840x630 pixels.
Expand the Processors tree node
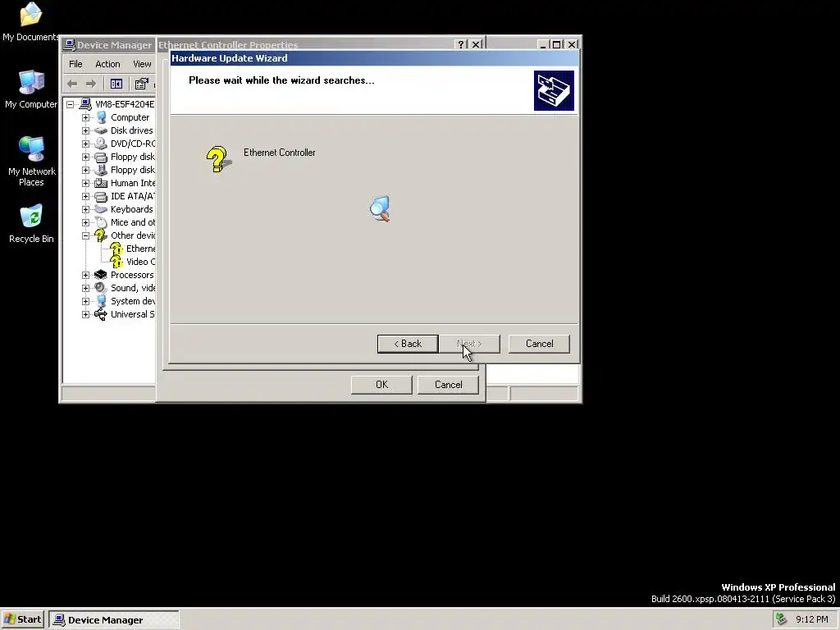click(85, 275)
